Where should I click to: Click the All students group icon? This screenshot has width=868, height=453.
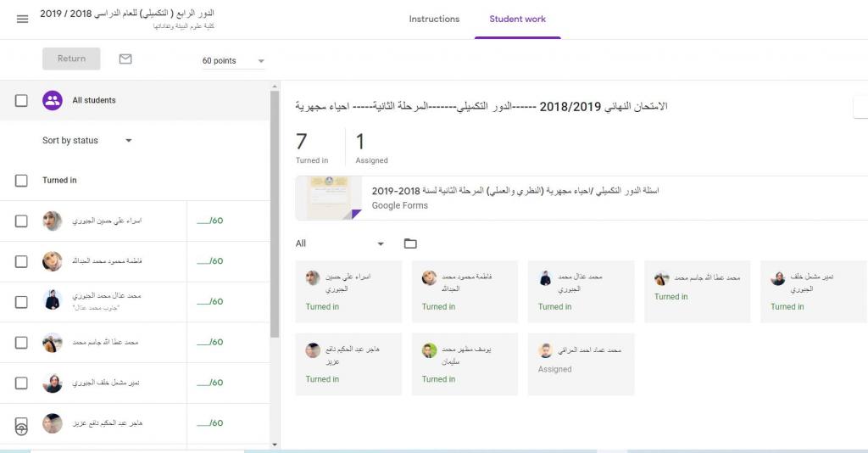coord(53,100)
